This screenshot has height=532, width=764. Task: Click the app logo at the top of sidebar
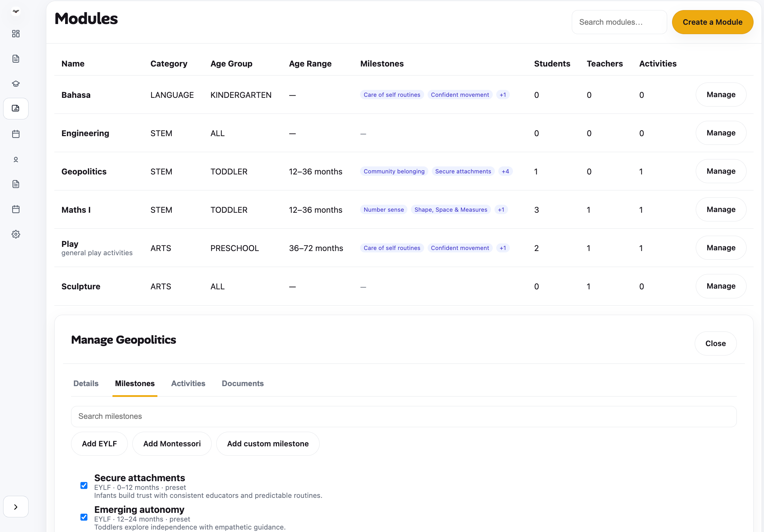click(x=15, y=11)
